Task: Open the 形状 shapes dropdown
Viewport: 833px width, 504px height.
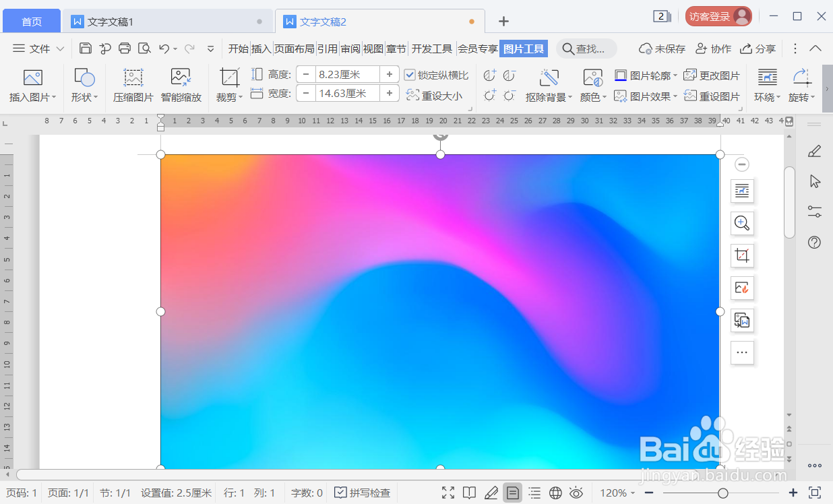Action: pyautogui.click(x=84, y=84)
